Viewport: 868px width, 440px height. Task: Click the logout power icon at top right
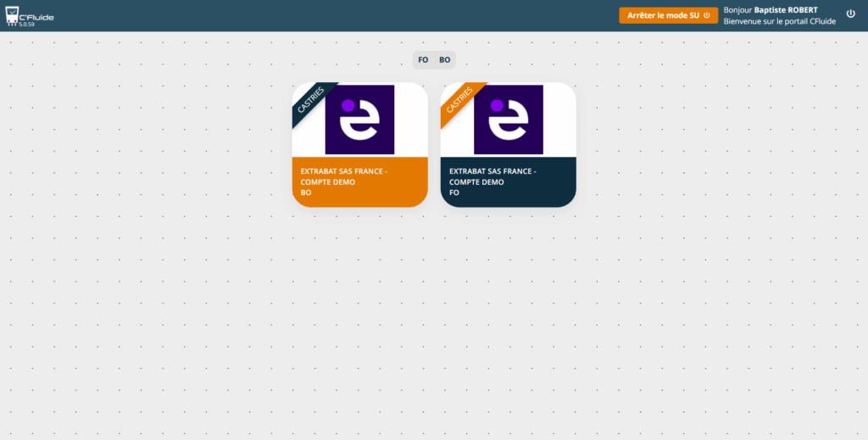point(851,14)
